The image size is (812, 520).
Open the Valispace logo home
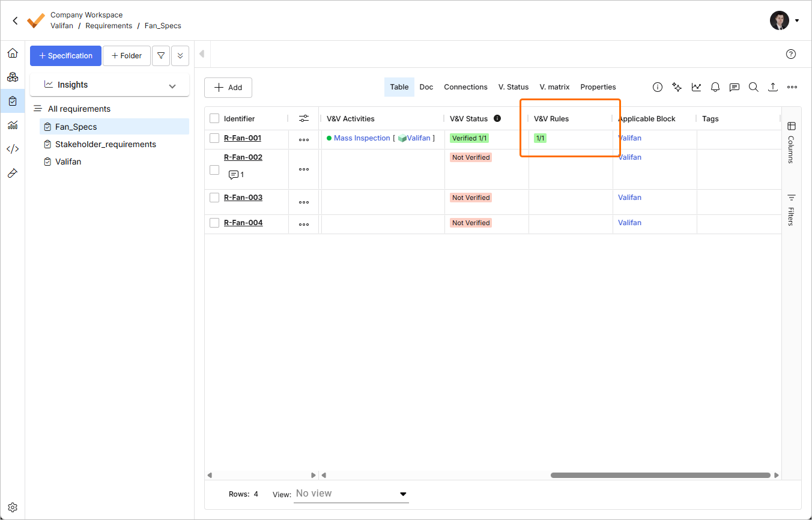(36, 20)
